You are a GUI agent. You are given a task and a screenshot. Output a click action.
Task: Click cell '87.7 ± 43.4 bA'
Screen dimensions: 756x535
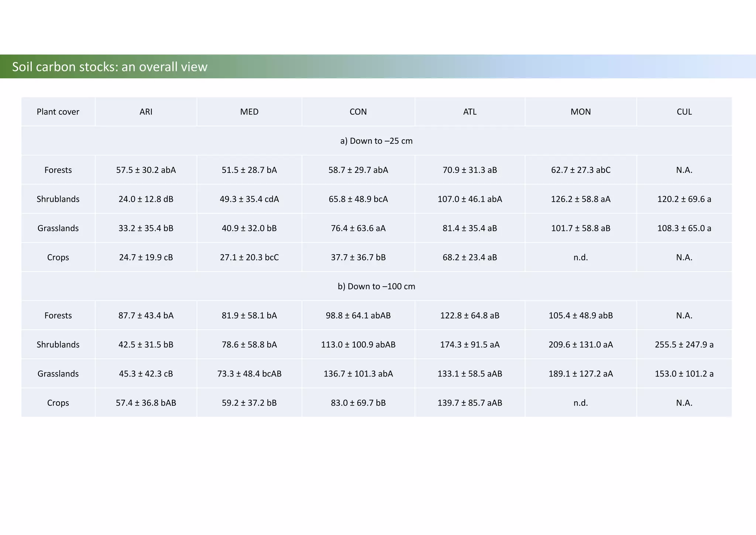click(146, 316)
